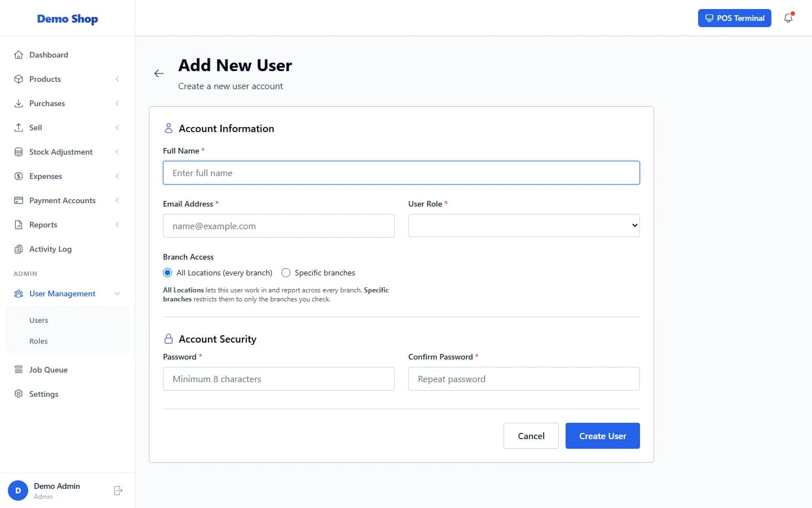Open the Job Queue menu item

coord(68,370)
